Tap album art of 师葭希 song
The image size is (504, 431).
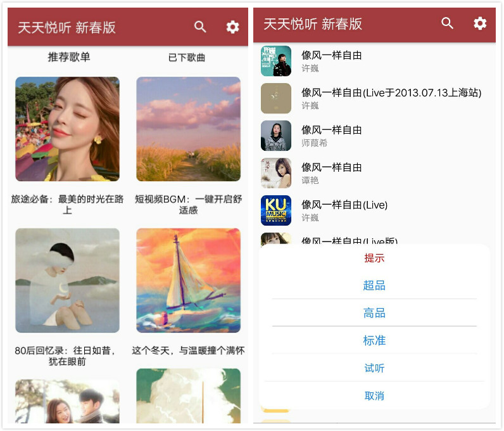(276, 136)
